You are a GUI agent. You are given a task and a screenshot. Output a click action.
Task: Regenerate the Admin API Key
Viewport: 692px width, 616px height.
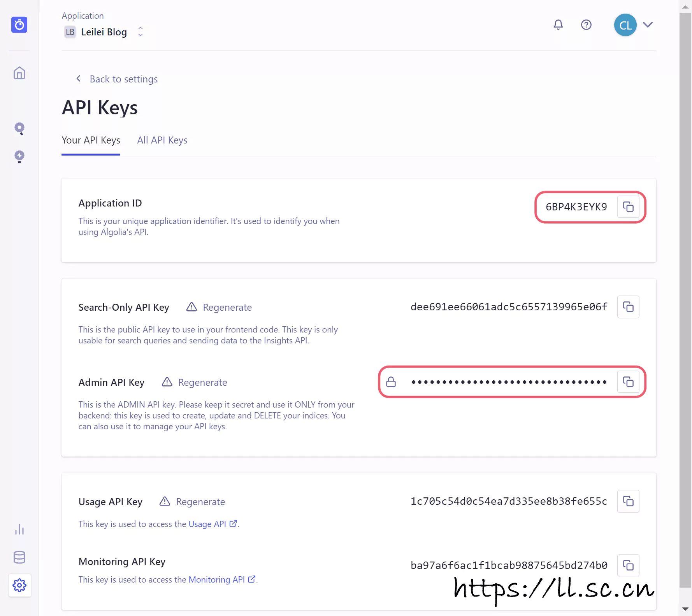[202, 383]
